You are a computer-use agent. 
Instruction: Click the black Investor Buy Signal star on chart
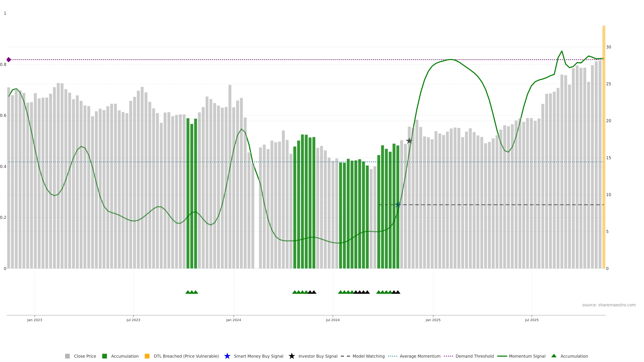tap(409, 141)
